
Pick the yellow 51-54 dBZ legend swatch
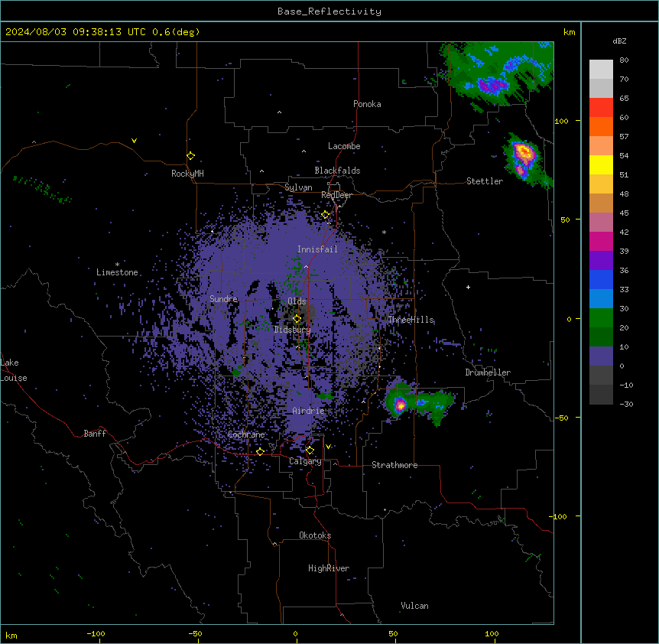[601, 165]
